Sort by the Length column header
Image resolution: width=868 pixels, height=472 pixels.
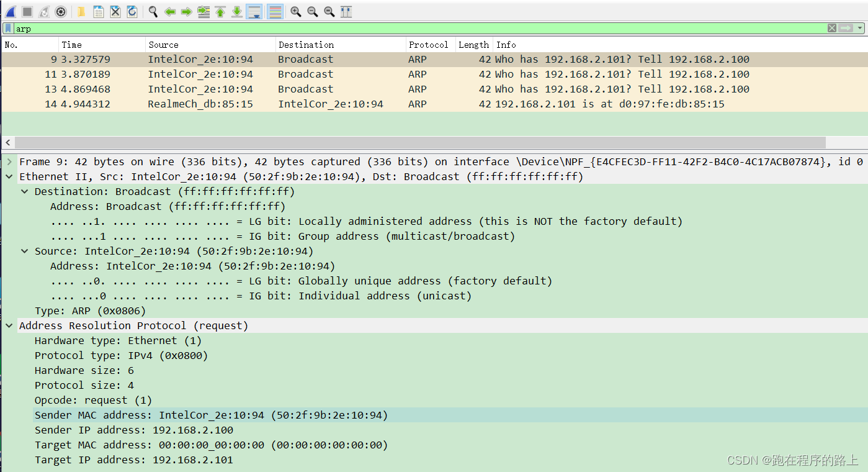point(474,45)
